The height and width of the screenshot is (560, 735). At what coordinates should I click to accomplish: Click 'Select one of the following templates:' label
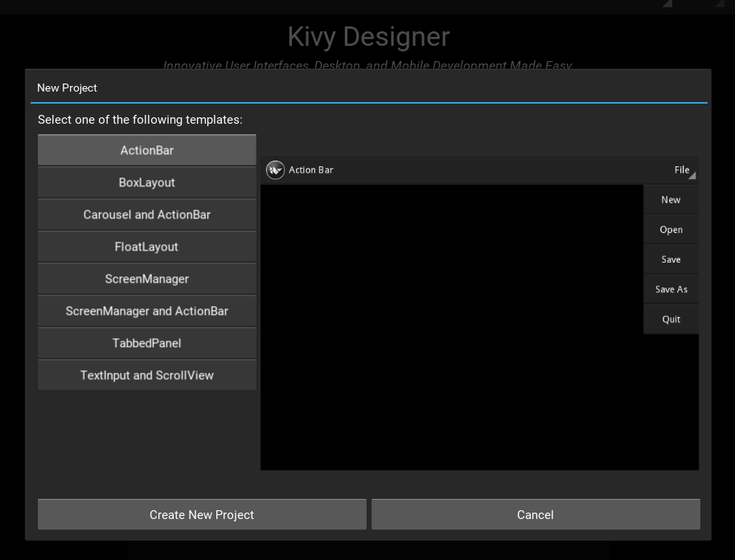click(x=140, y=120)
